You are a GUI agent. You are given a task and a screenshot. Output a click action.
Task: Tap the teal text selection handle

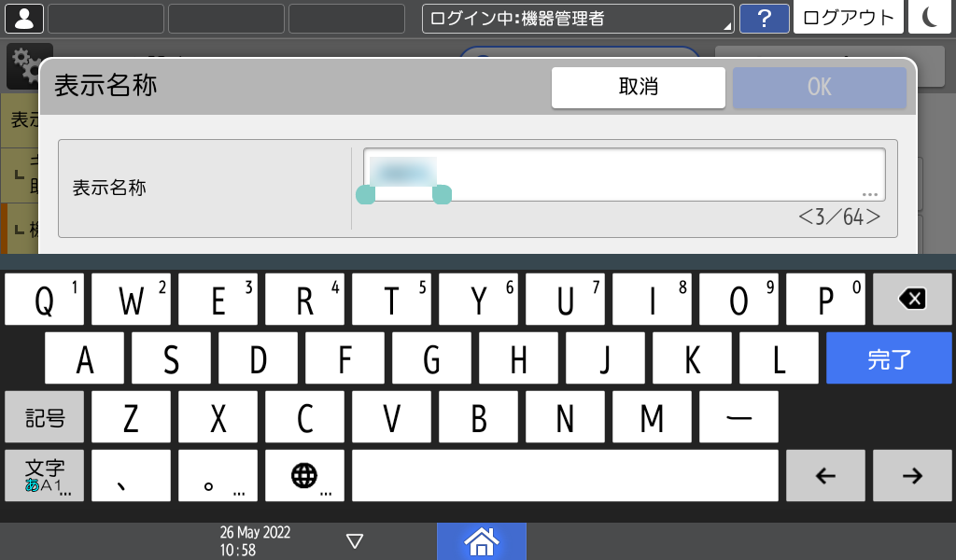(365, 195)
